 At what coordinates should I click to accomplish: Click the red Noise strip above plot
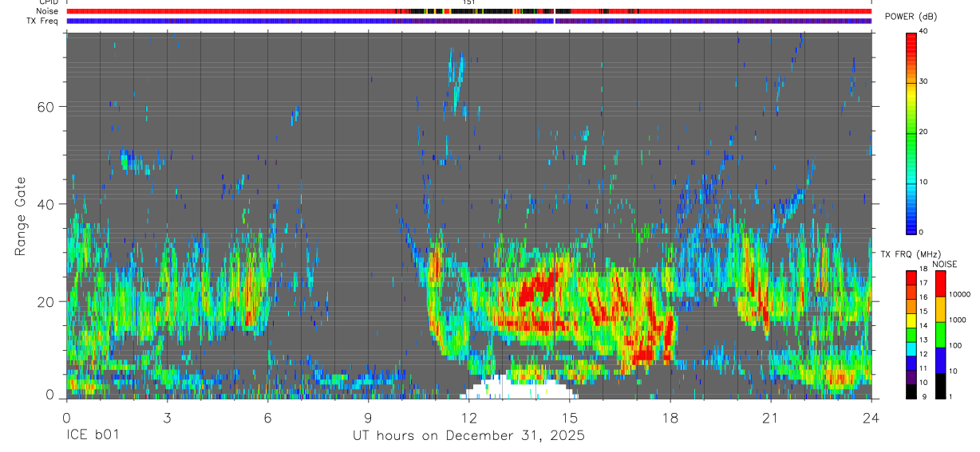468,11
